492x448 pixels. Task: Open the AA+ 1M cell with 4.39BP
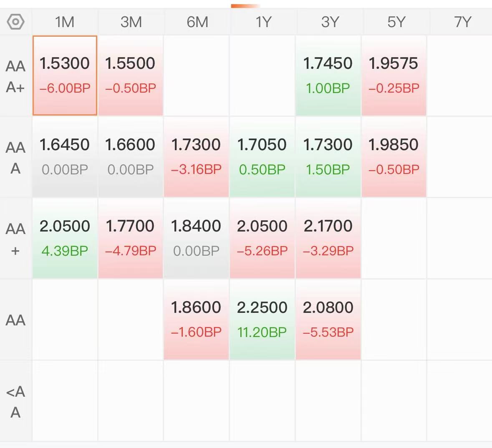click(x=65, y=238)
